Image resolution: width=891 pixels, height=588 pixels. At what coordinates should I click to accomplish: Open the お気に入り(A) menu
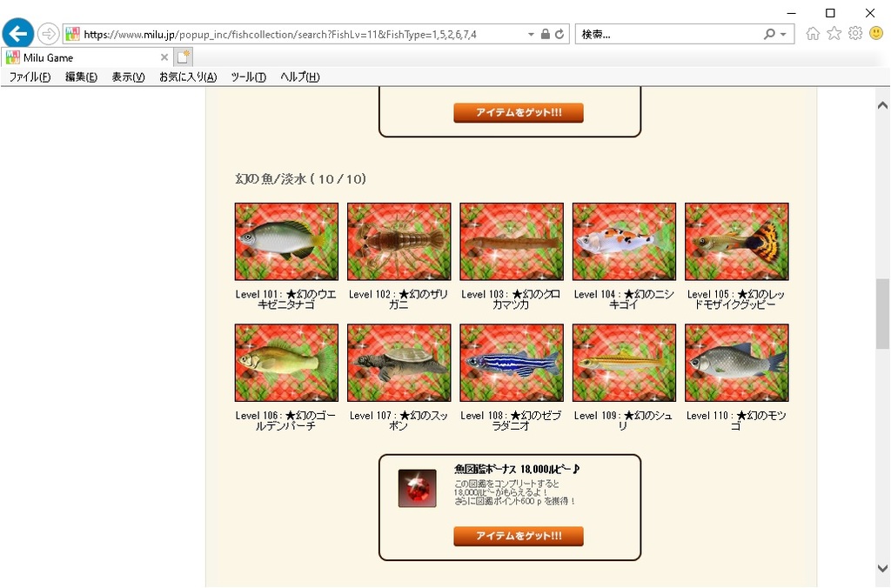tap(188, 77)
